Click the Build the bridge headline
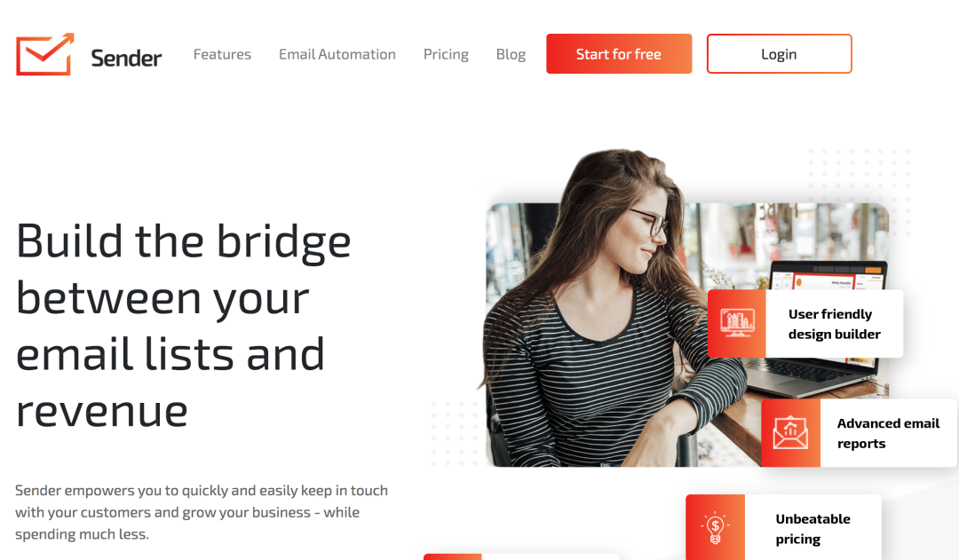The height and width of the screenshot is (560, 959). click(x=184, y=325)
